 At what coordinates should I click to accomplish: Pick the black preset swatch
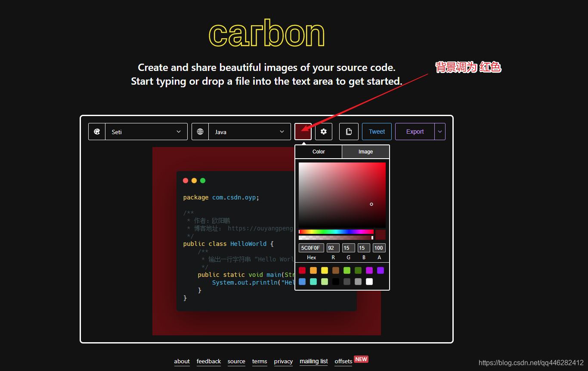pos(336,282)
